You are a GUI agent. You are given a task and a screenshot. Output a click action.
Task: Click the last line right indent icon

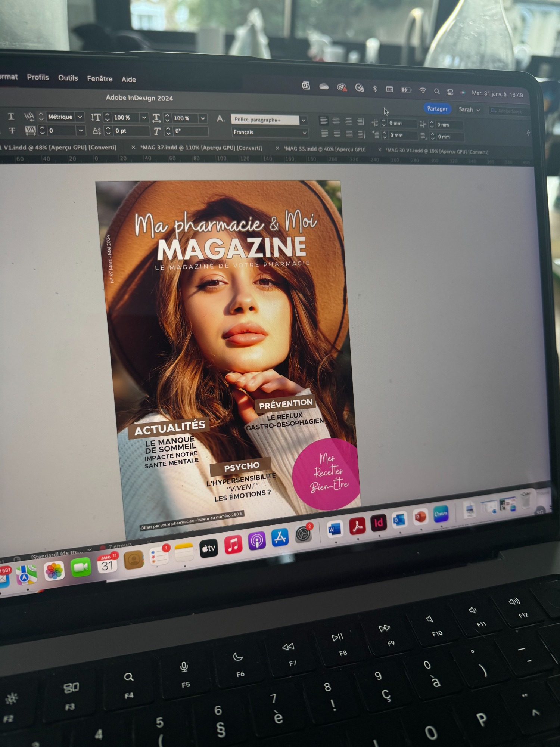(424, 136)
